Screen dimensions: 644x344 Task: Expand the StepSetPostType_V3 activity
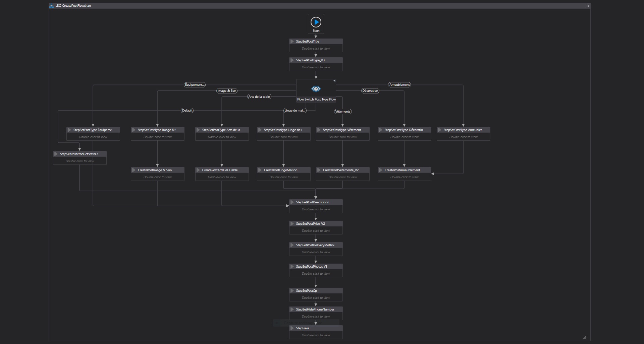[x=292, y=60]
